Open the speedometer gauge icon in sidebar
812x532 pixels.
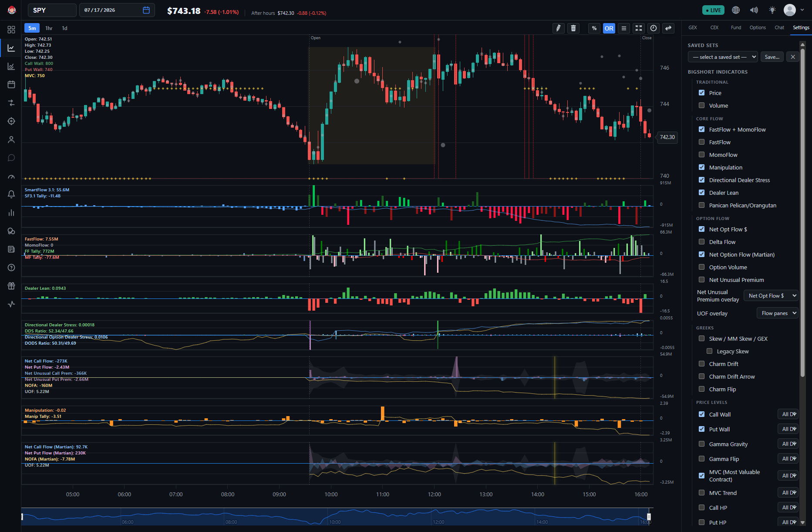(x=11, y=176)
